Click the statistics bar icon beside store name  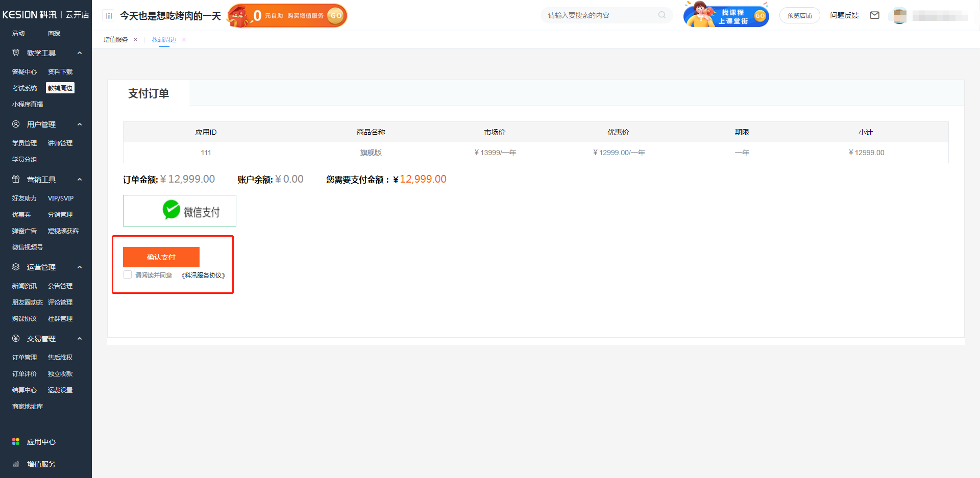(x=109, y=16)
